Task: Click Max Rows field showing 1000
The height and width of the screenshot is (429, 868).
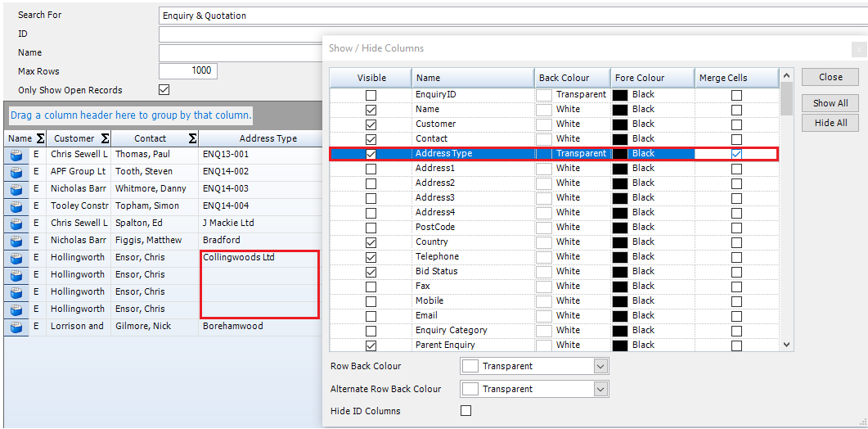Action: coord(188,71)
